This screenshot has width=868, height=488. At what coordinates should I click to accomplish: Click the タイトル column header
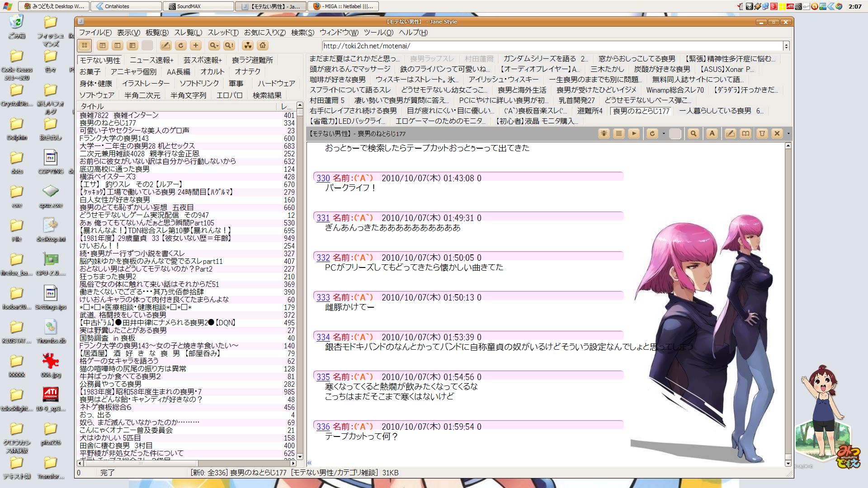click(177, 106)
